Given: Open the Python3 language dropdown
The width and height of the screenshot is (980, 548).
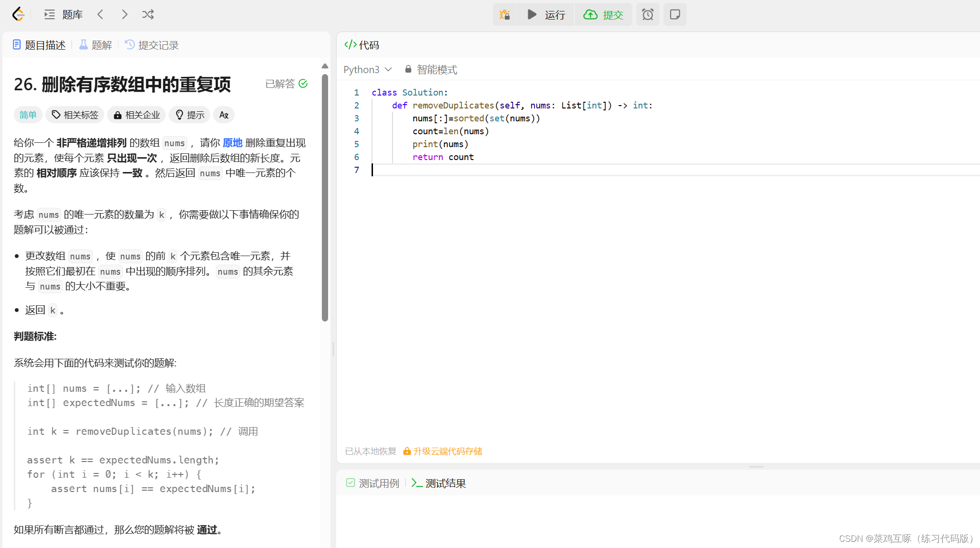Looking at the screenshot, I should 367,69.
